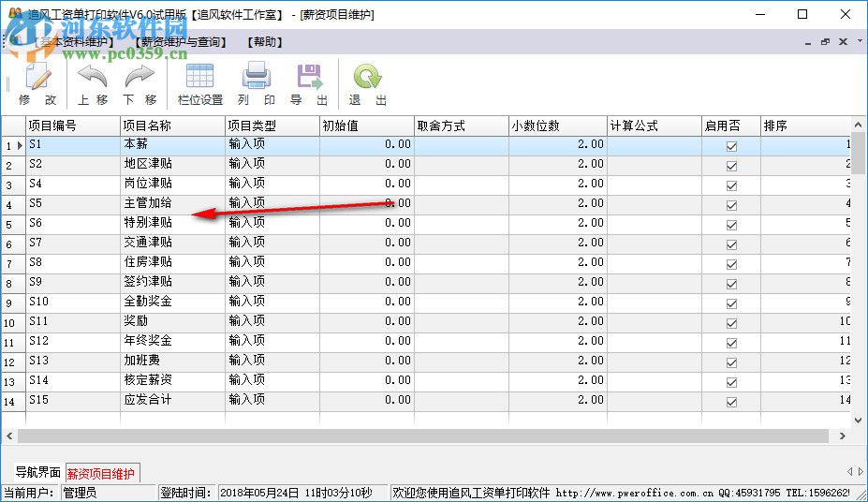Click the 启用否 column header

click(x=731, y=125)
